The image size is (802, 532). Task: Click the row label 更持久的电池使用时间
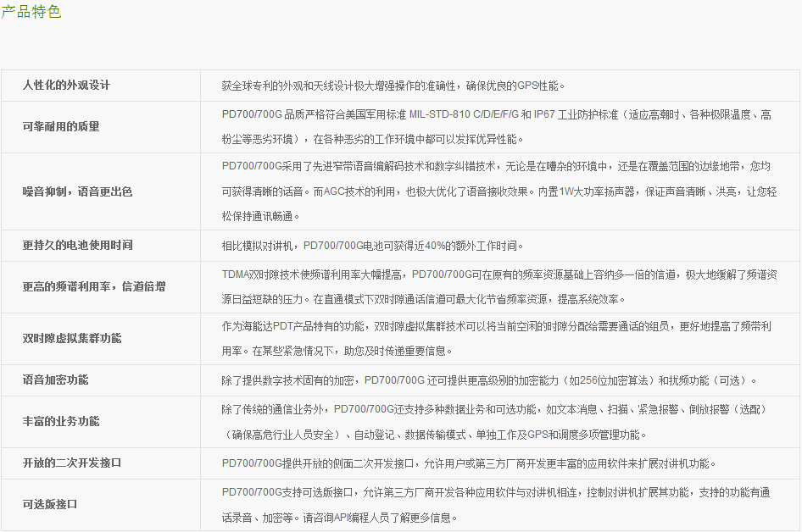pyautogui.click(x=77, y=246)
